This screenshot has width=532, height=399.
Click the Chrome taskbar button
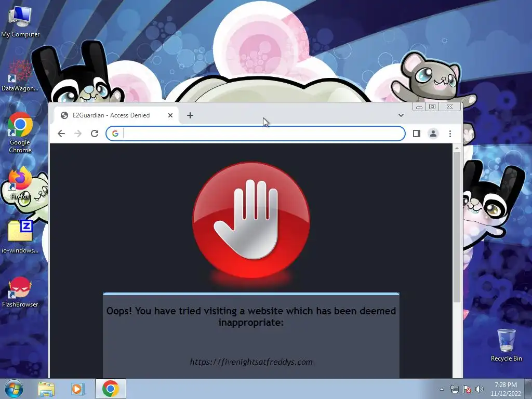[x=111, y=389]
